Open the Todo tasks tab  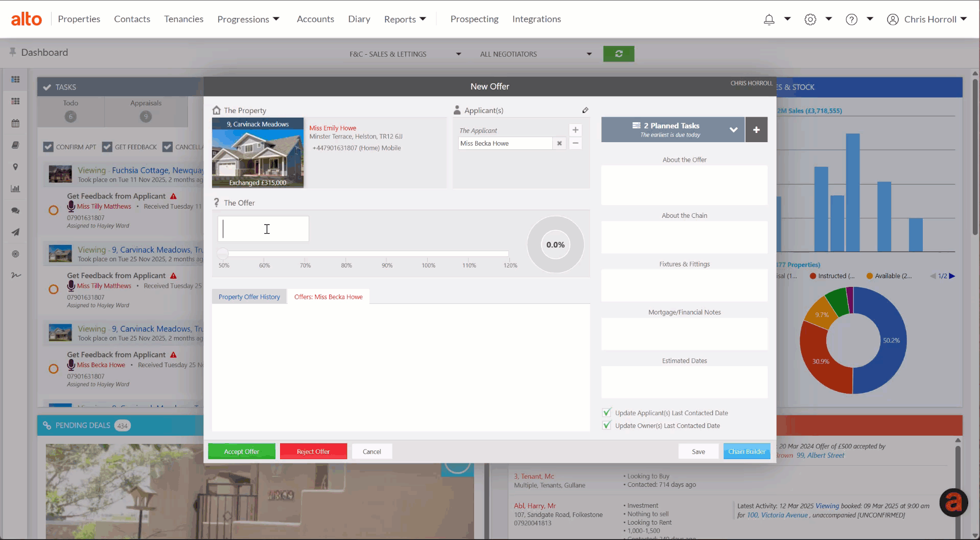coord(71,111)
